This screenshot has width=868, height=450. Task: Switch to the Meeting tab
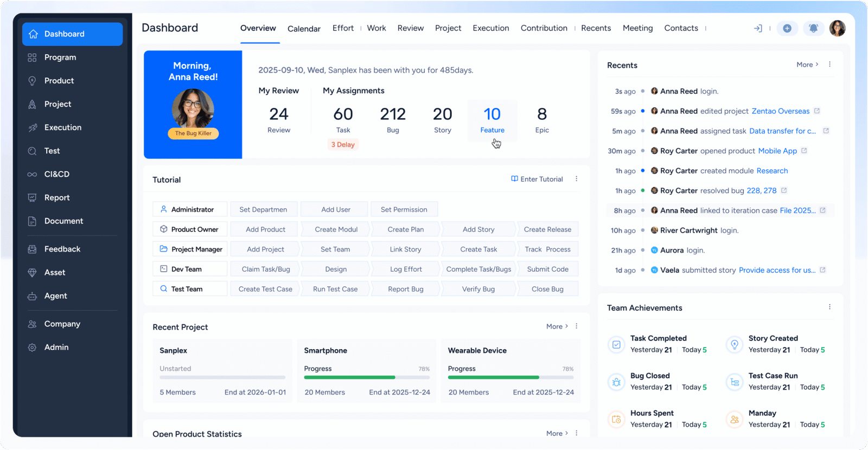tap(638, 28)
